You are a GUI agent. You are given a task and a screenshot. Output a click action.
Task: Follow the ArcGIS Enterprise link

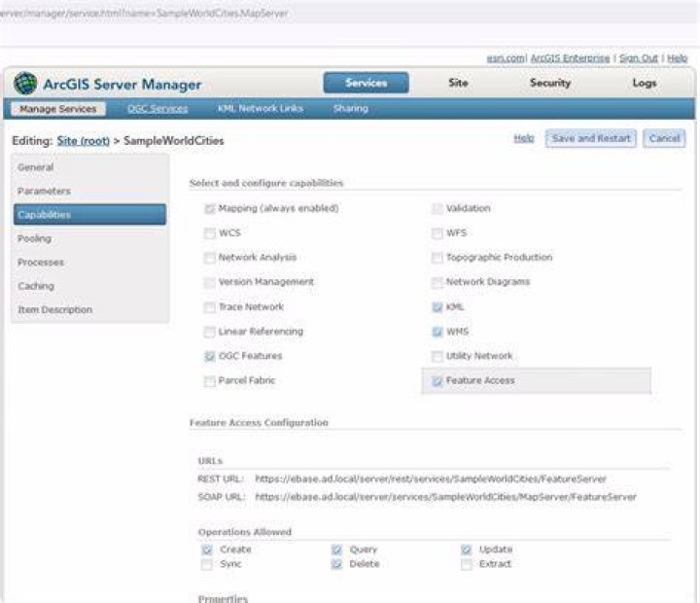coord(570,58)
